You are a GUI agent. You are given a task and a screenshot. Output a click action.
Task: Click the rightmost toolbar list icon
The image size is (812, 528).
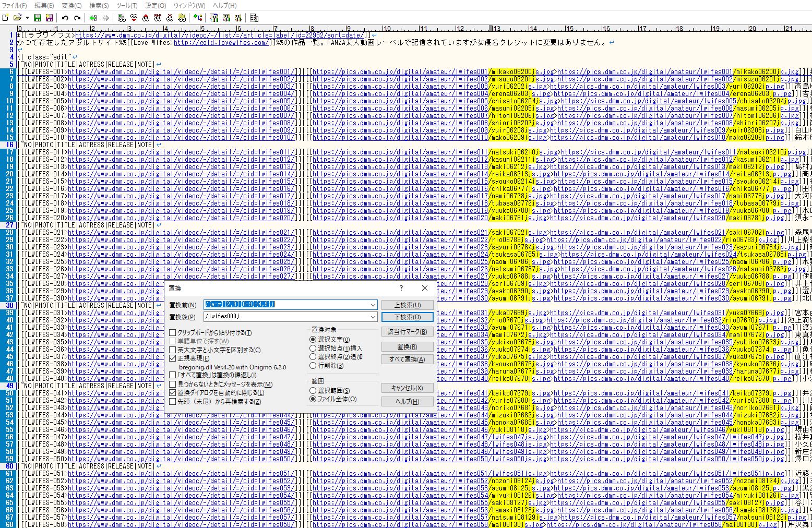coord(254,18)
